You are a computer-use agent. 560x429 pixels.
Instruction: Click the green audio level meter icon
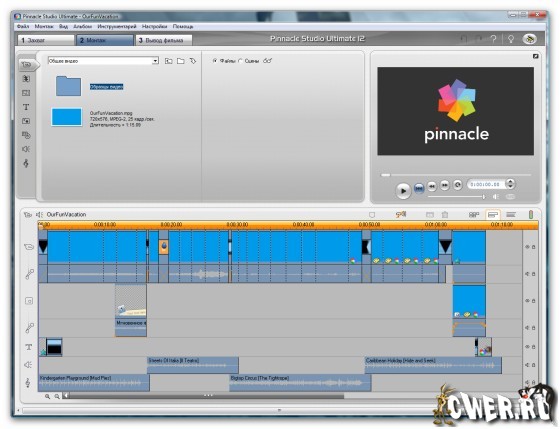[531, 215]
